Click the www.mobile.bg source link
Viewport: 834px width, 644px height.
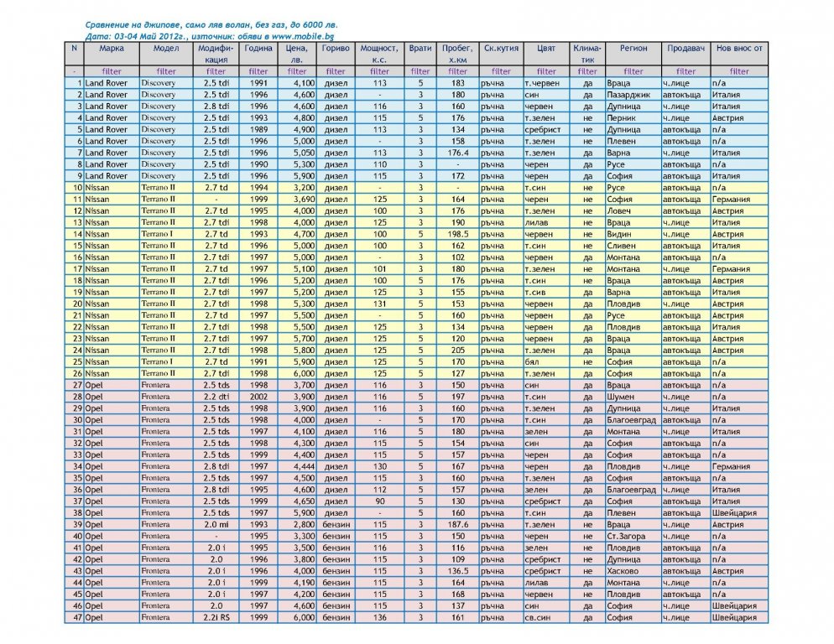coord(303,37)
